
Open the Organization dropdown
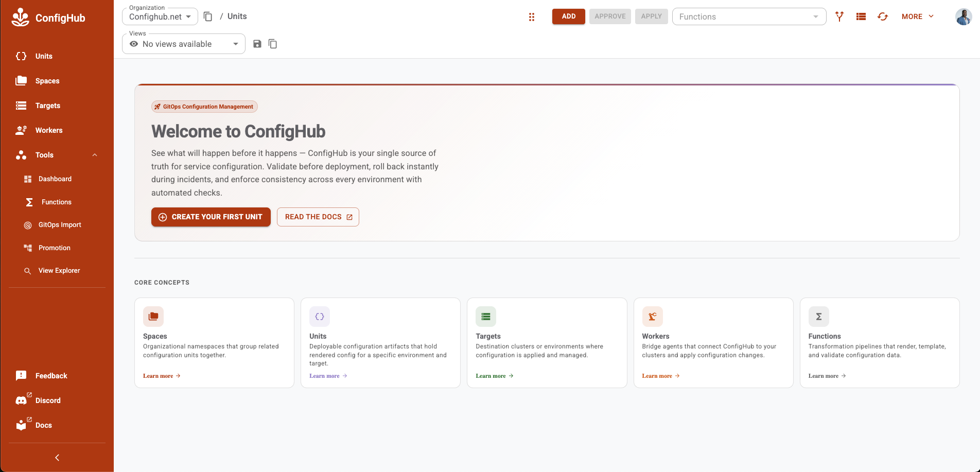pos(160,16)
